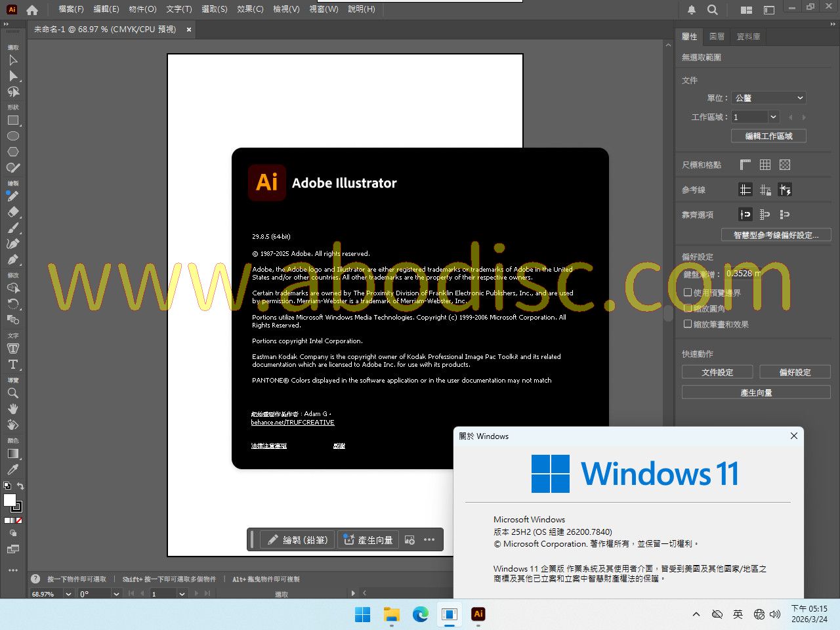
Task: Select the Eraser tool
Action: click(x=13, y=212)
